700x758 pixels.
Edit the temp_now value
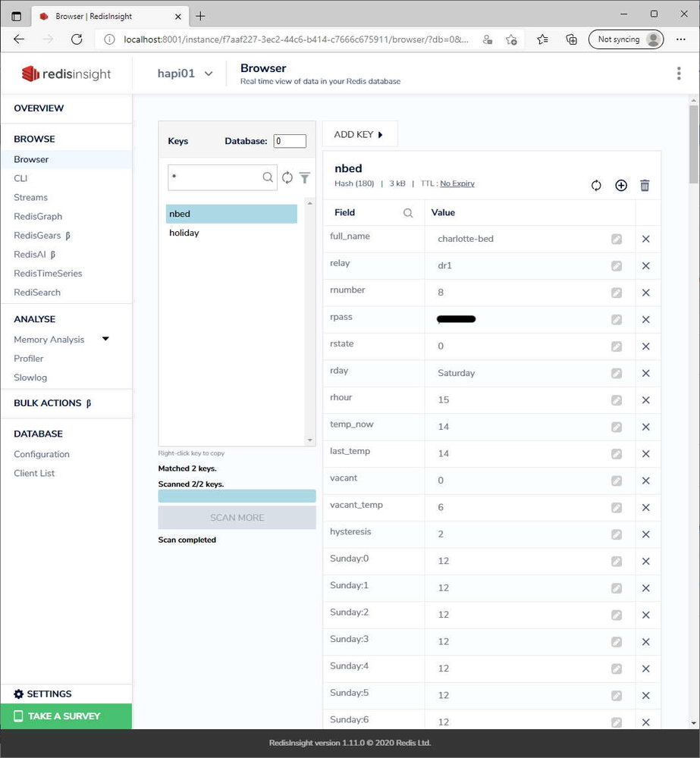[x=617, y=427]
